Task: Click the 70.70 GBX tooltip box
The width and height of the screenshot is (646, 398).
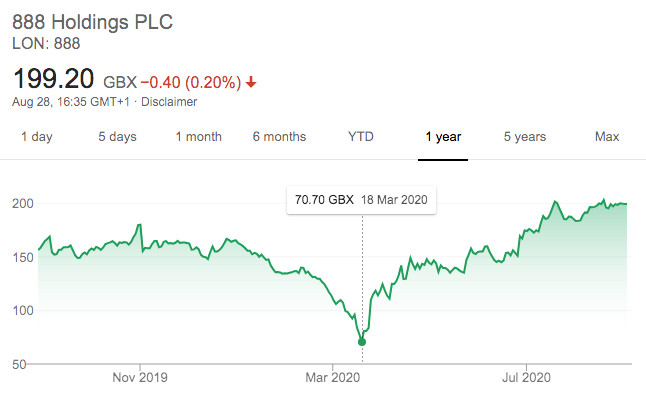Action: click(x=361, y=200)
